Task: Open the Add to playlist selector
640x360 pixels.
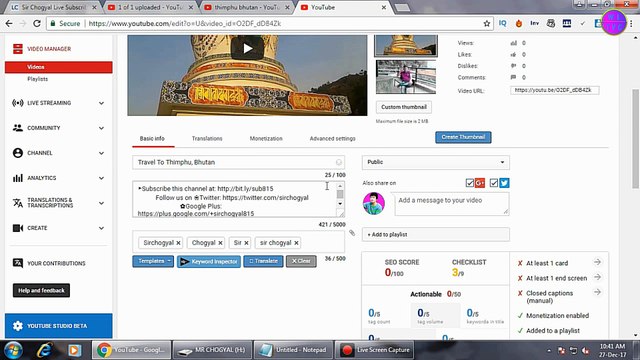Action: tap(436, 234)
